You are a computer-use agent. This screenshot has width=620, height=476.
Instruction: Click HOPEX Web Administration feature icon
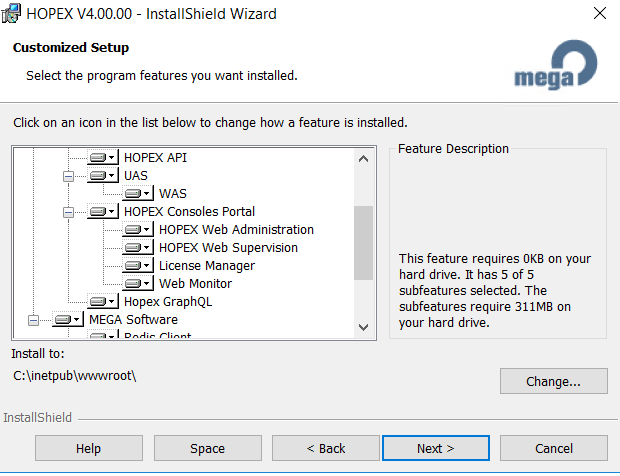tap(137, 230)
